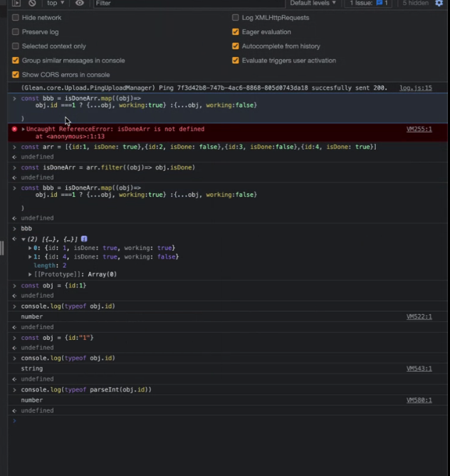Click the Glean PingUploadManager log message
The width and height of the screenshot is (450, 476).
click(204, 88)
